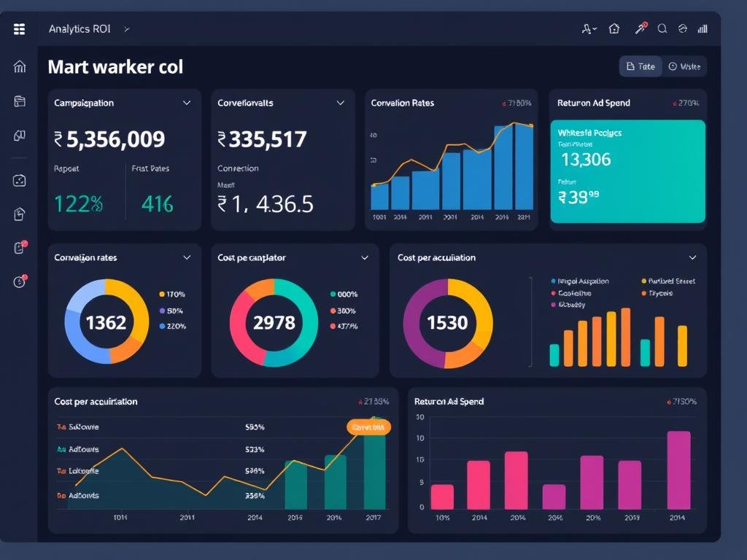Expand the Cost per acquisition chevron

[x=692, y=257]
